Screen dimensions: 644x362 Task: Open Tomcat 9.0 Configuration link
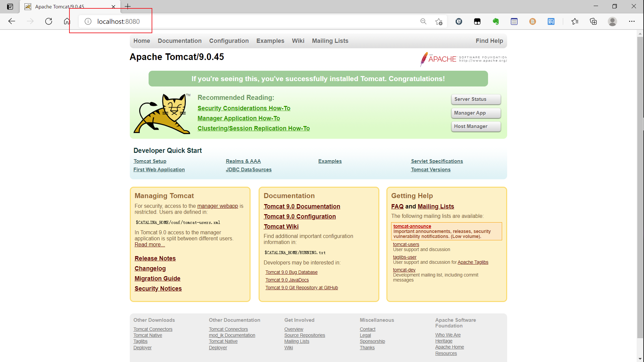[300, 217]
